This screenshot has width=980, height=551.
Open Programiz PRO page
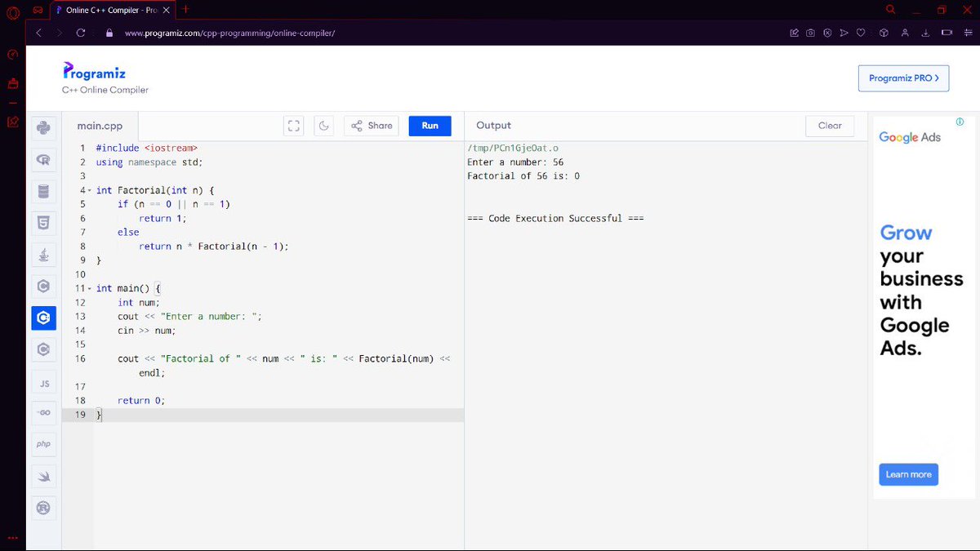click(x=903, y=78)
